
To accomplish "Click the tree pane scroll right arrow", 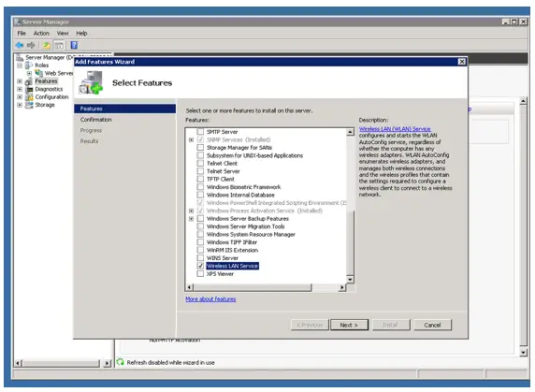I will [108, 363].
